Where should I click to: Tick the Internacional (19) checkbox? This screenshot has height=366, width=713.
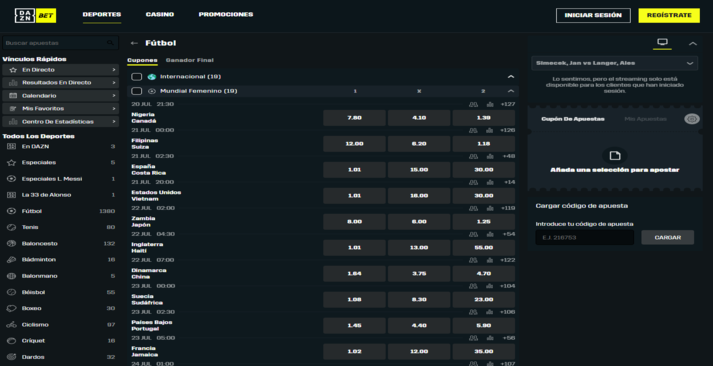[x=136, y=76]
